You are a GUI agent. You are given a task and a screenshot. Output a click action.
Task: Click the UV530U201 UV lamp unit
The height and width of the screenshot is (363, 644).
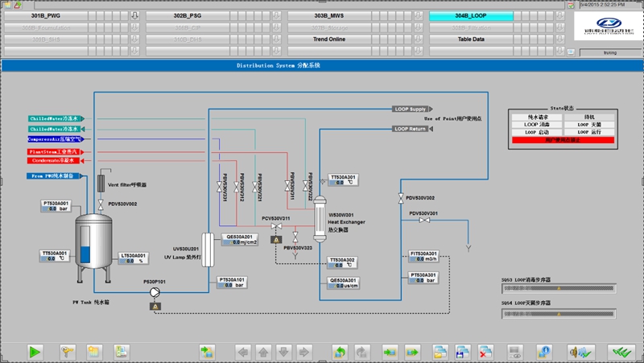206,246
